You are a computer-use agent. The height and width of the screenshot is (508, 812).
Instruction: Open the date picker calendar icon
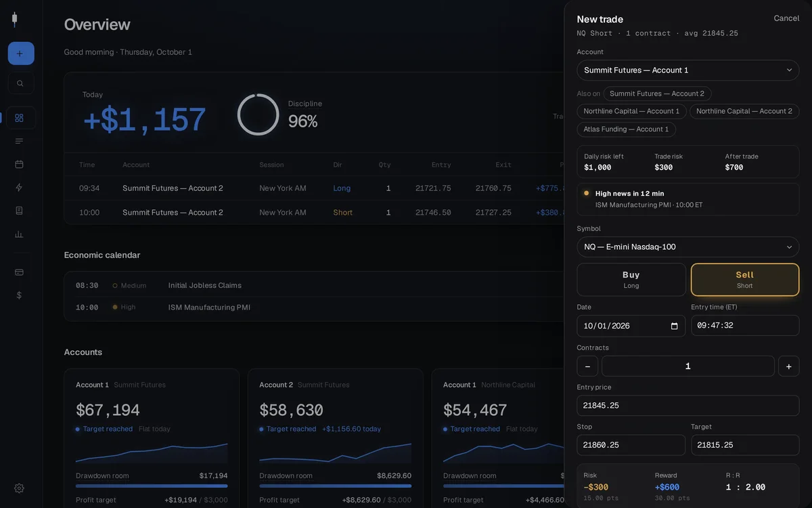tap(674, 326)
